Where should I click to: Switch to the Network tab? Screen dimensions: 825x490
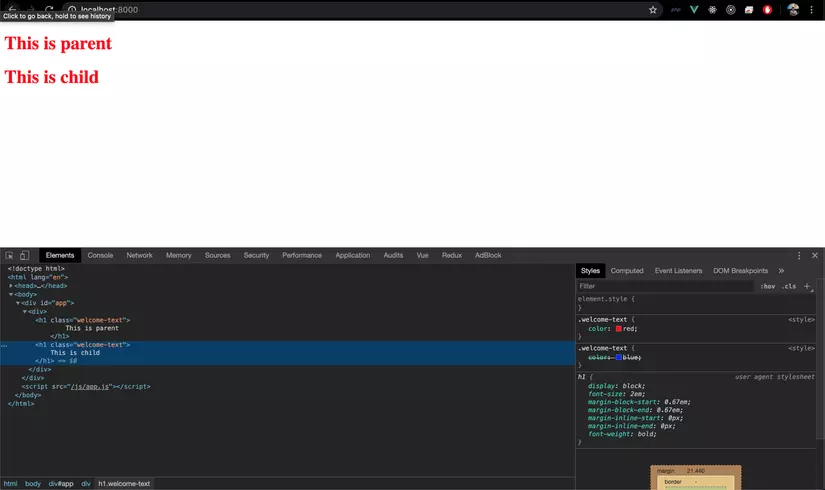pos(139,255)
